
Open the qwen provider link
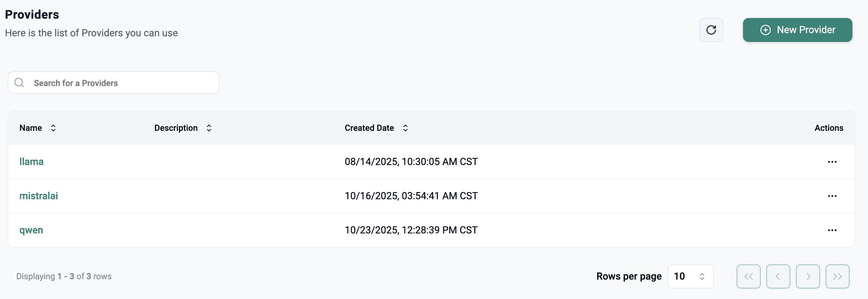pos(31,230)
